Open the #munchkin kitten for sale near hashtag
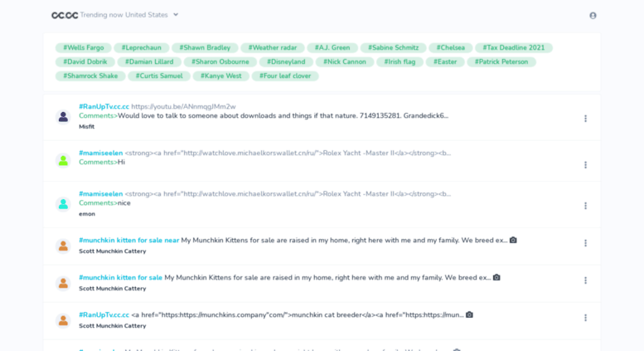The width and height of the screenshot is (644, 351). click(x=129, y=240)
